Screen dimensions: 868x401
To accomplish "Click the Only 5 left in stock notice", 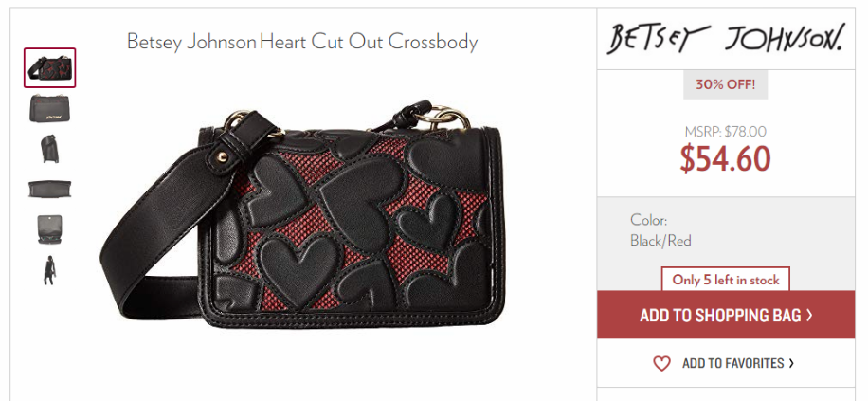I will 726,280.
